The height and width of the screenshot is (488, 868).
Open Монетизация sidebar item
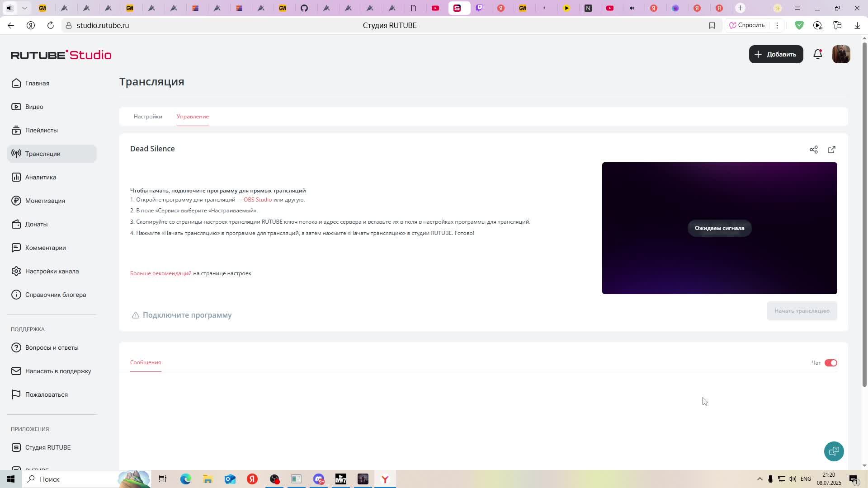pyautogui.click(x=52, y=201)
